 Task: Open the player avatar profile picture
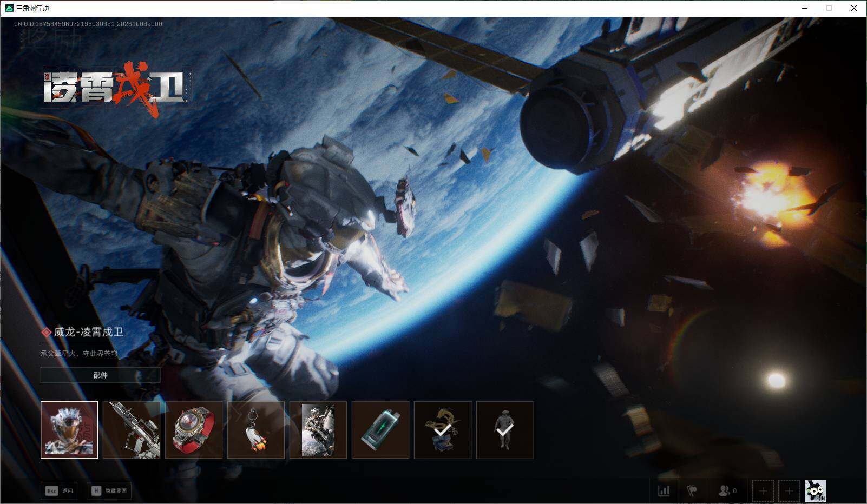816,491
